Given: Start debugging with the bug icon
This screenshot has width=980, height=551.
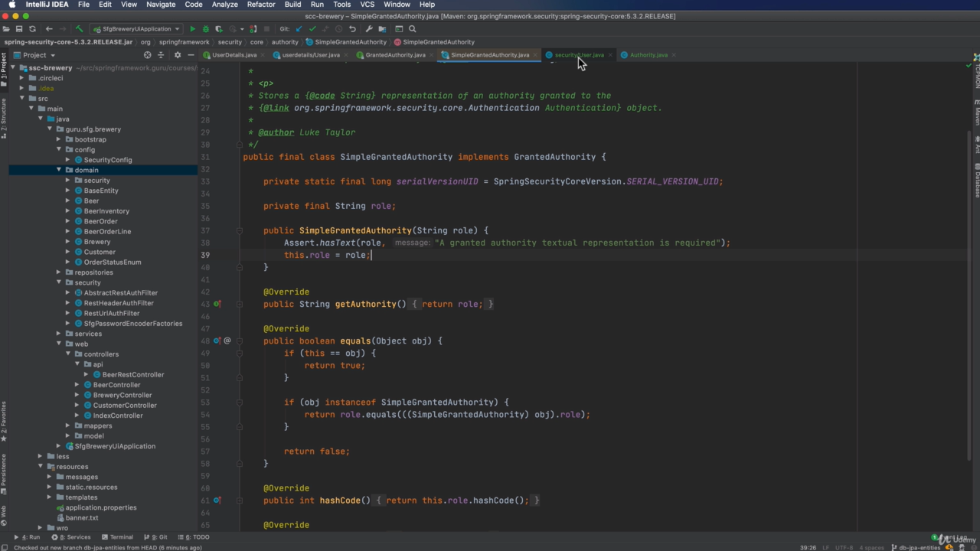Looking at the screenshot, I should pos(205,29).
